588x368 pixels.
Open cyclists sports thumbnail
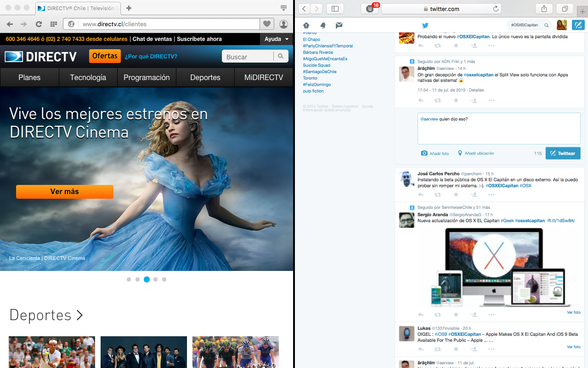(236, 352)
